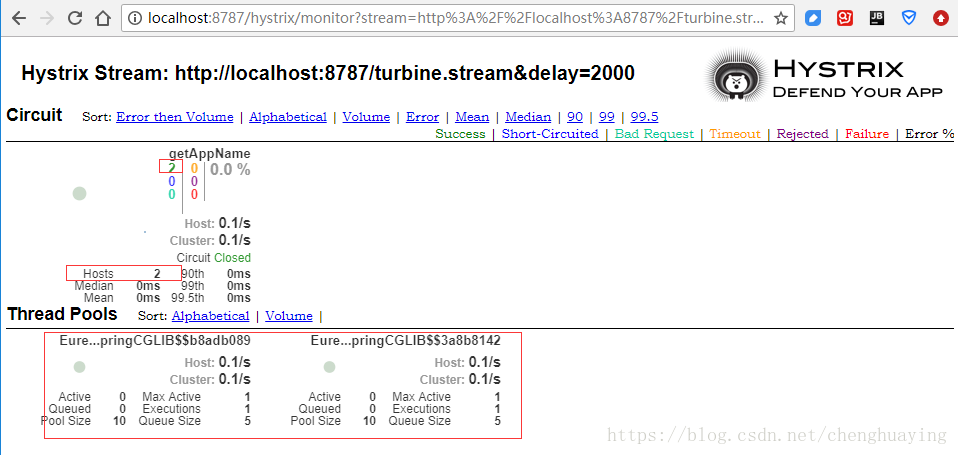Click the Hystrix Stream page heading
Viewport: 958px width, 455px height.
327,73
